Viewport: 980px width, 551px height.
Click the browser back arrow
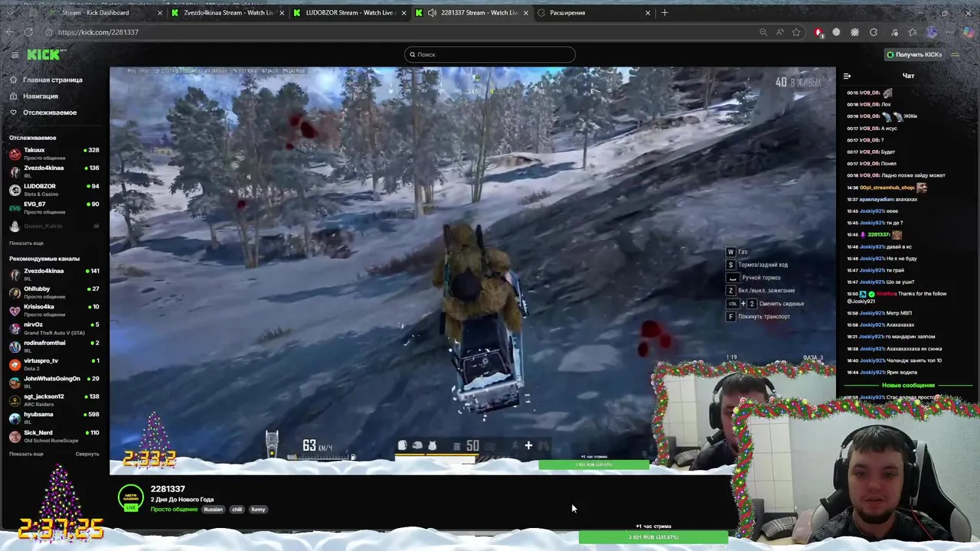coord(10,32)
